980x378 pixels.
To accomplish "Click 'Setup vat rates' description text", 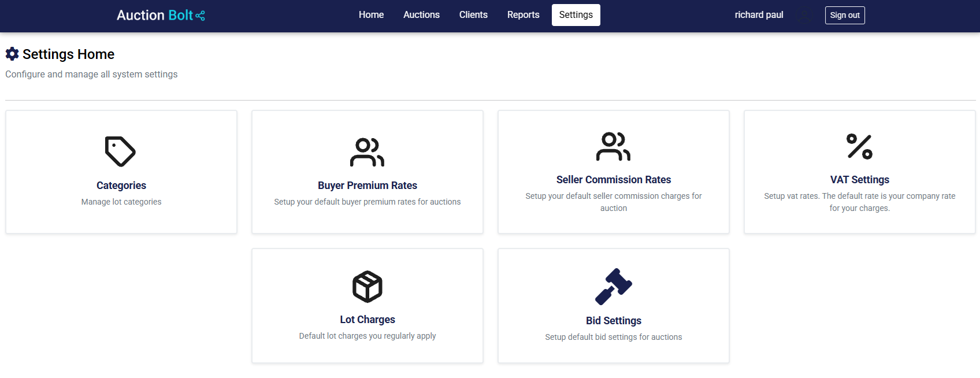I will pyautogui.click(x=860, y=202).
